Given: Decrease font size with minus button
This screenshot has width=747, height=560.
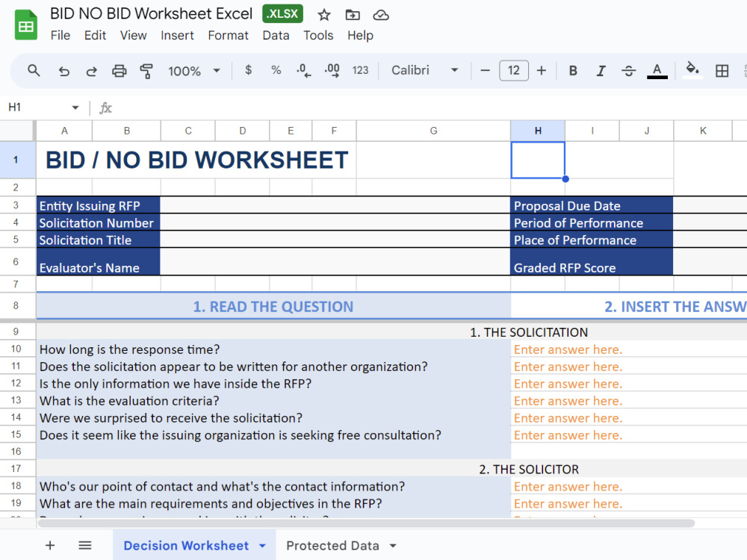Looking at the screenshot, I should click(485, 71).
